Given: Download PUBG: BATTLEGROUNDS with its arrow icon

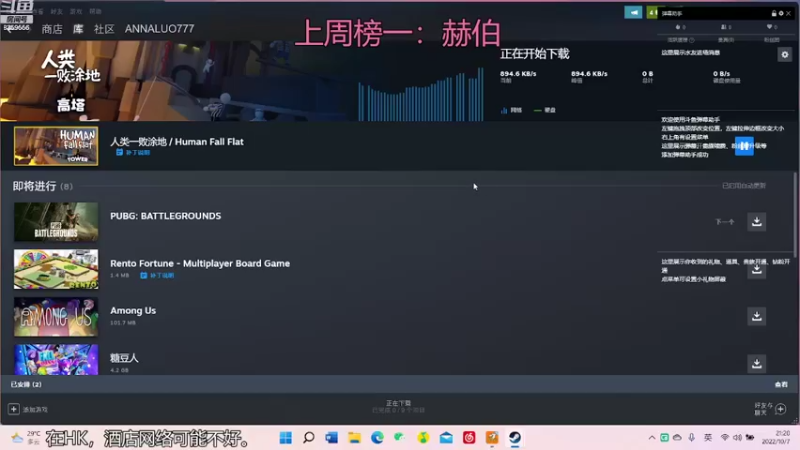Looking at the screenshot, I should (x=757, y=221).
